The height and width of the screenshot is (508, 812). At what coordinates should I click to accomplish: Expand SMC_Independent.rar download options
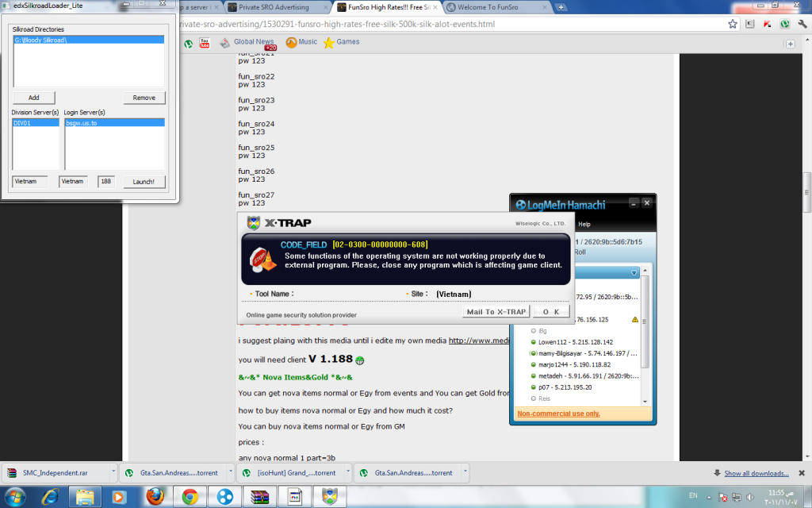coord(113,472)
